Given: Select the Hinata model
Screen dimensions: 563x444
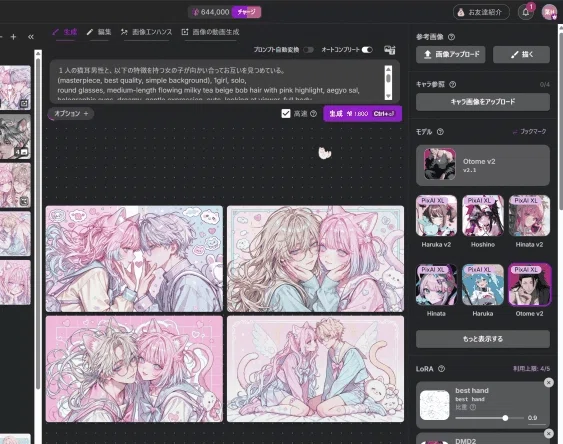Looking at the screenshot, I should pyautogui.click(x=436, y=285).
